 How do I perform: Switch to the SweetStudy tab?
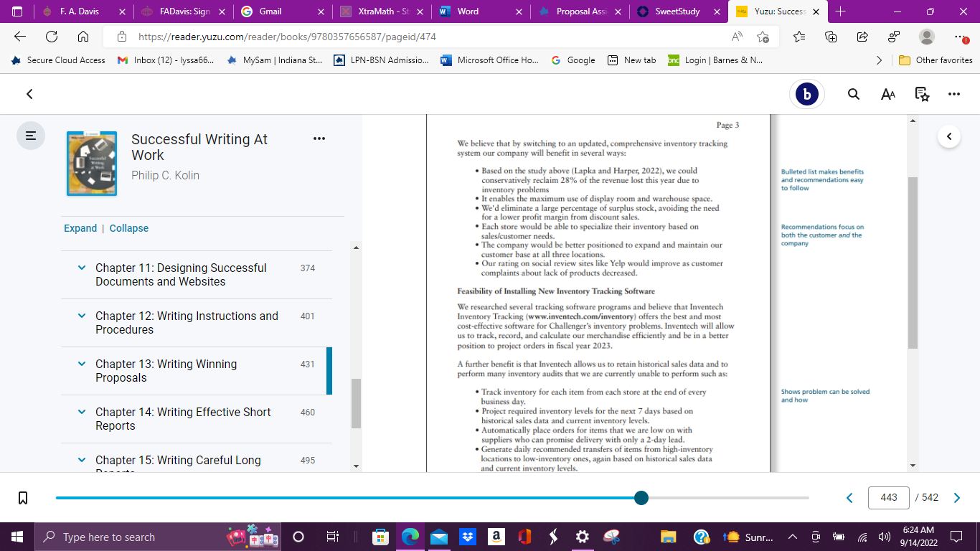click(677, 11)
